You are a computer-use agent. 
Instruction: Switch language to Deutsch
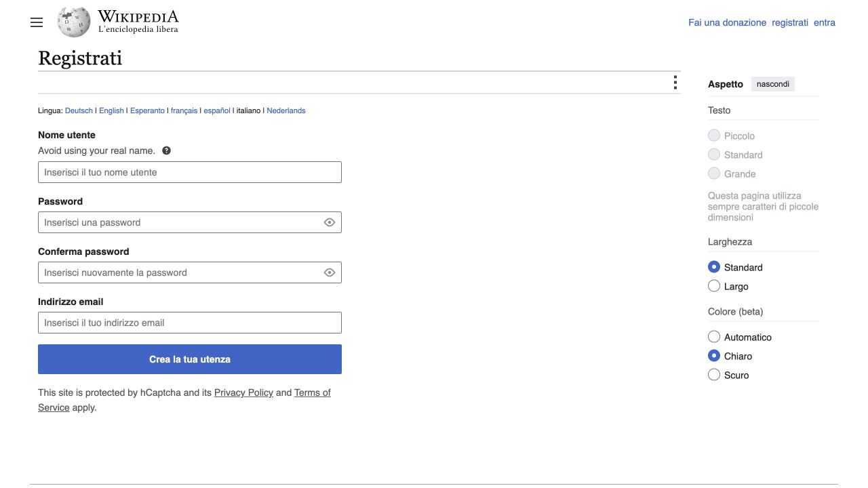coord(79,110)
